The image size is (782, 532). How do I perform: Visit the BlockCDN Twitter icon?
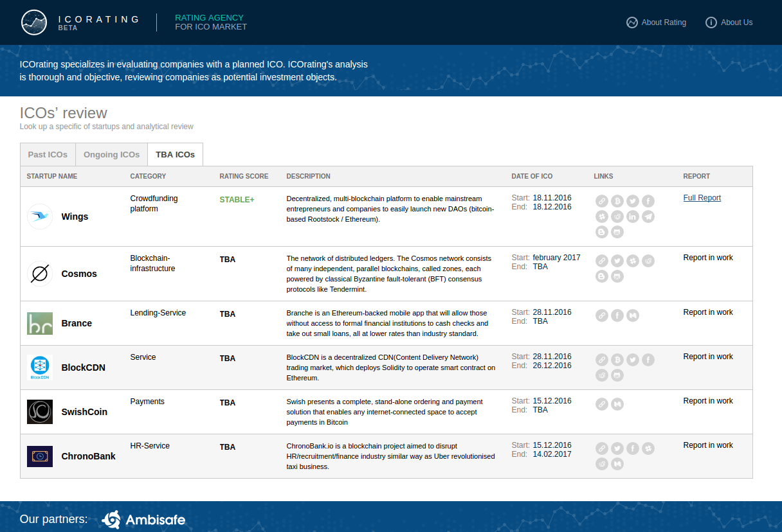pyautogui.click(x=633, y=360)
